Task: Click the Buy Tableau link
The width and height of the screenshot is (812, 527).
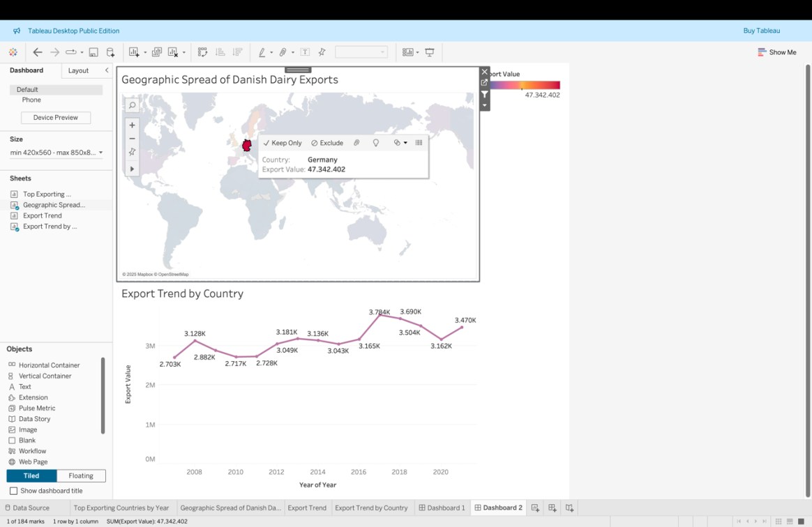Action: click(x=761, y=31)
